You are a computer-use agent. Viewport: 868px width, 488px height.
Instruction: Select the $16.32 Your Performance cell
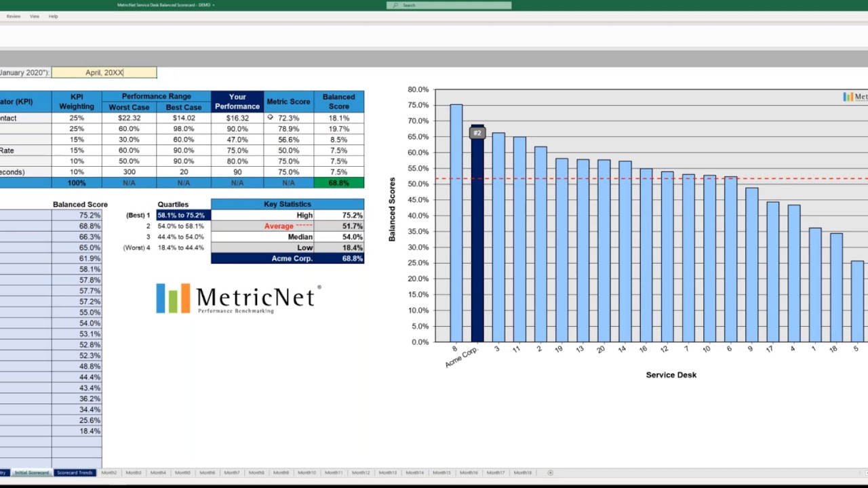[x=237, y=118]
